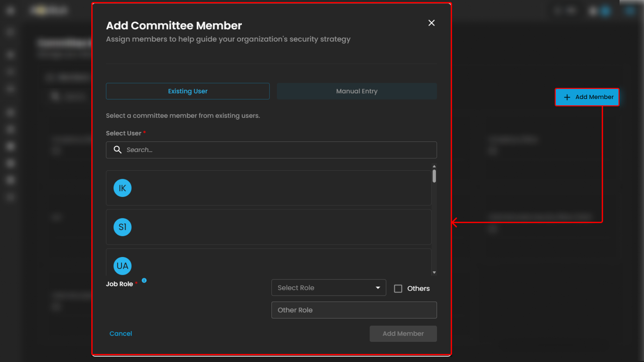Click the search magnifier icon
This screenshot has height=362, width=644.
tap(117, 150)
